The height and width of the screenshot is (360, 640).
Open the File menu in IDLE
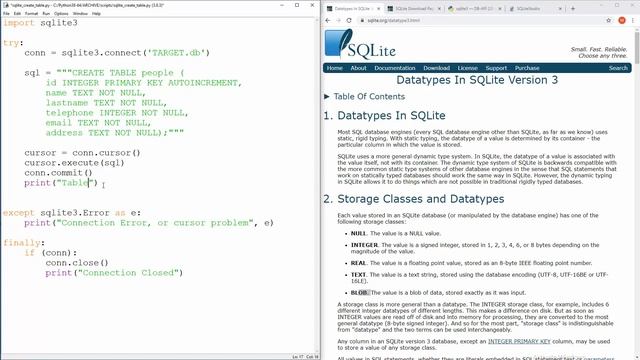tap(6, 13)
